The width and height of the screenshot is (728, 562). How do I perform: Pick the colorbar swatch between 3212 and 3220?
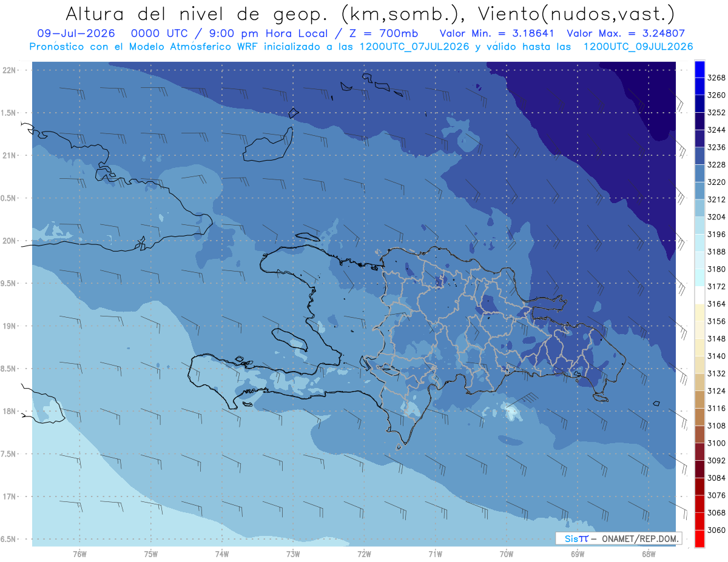[x=699, y=191]
